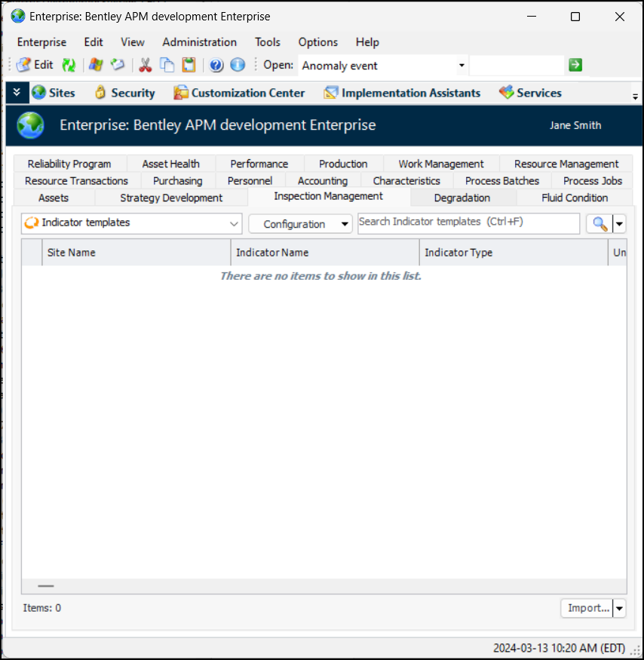Switch to the Resource Transactions tab
The image size is (644, 660).
76,180
